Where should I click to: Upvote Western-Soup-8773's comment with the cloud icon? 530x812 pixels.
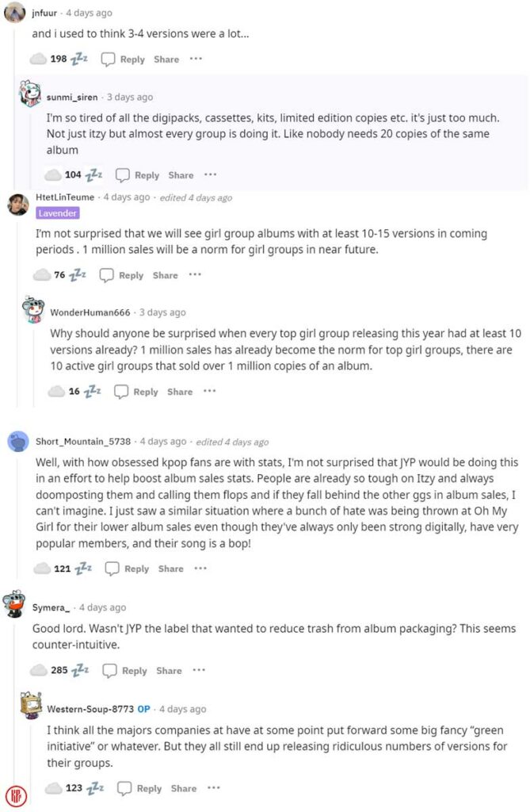pyautogui.click(x=53, y=788)
